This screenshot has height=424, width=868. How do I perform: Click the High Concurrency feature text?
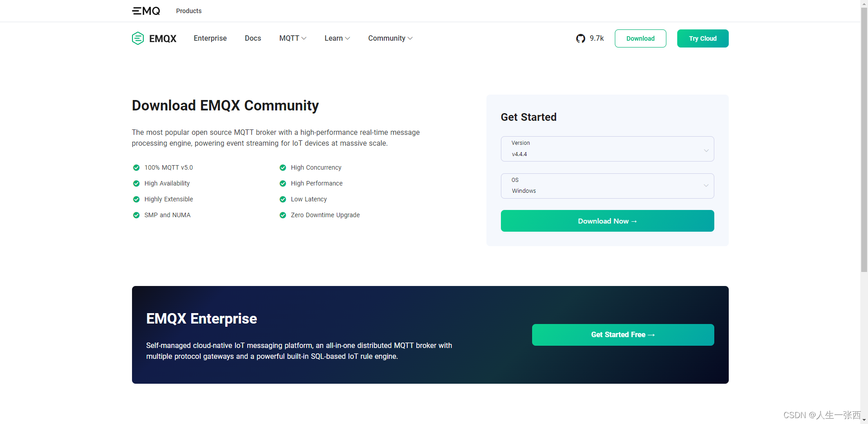(316, 167)
